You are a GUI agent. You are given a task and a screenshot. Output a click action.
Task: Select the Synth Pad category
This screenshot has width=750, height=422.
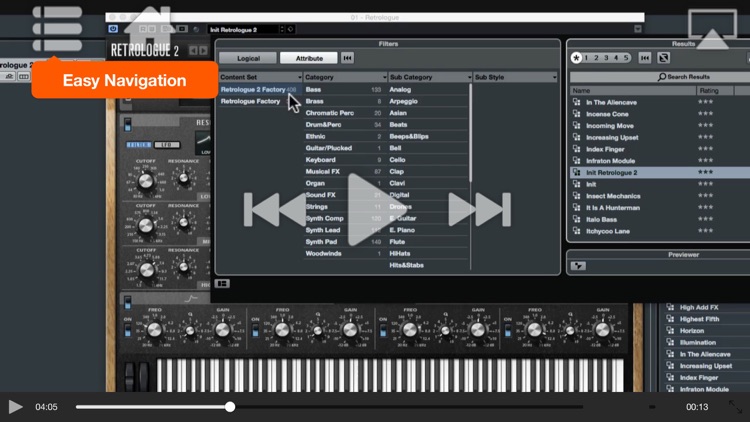pyautogui.click(x=343, y=242)
